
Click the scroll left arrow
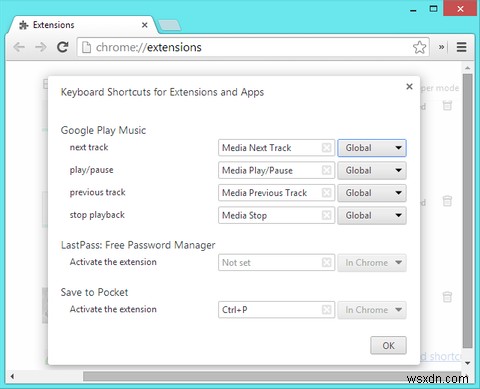coord(12,377)
